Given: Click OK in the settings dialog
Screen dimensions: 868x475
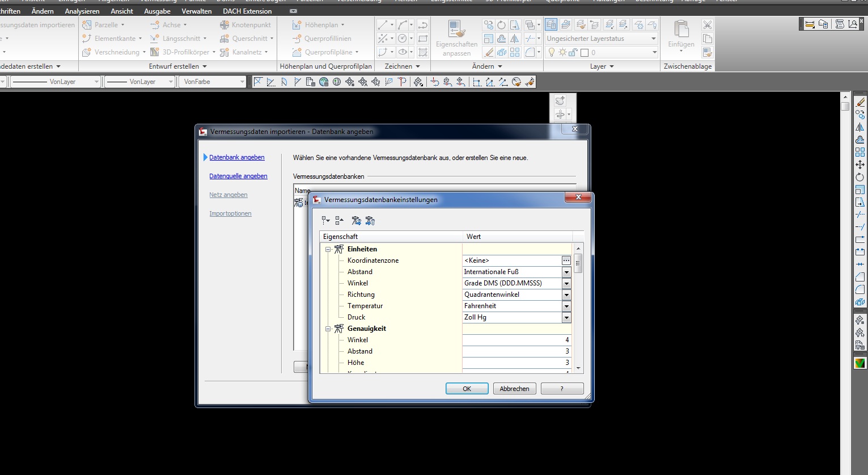Looking at the screenshot, I should coord(467,389).
